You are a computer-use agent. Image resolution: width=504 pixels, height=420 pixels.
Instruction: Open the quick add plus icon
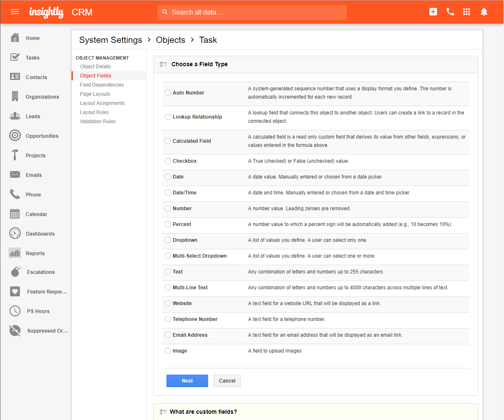[x=433, y=12]
